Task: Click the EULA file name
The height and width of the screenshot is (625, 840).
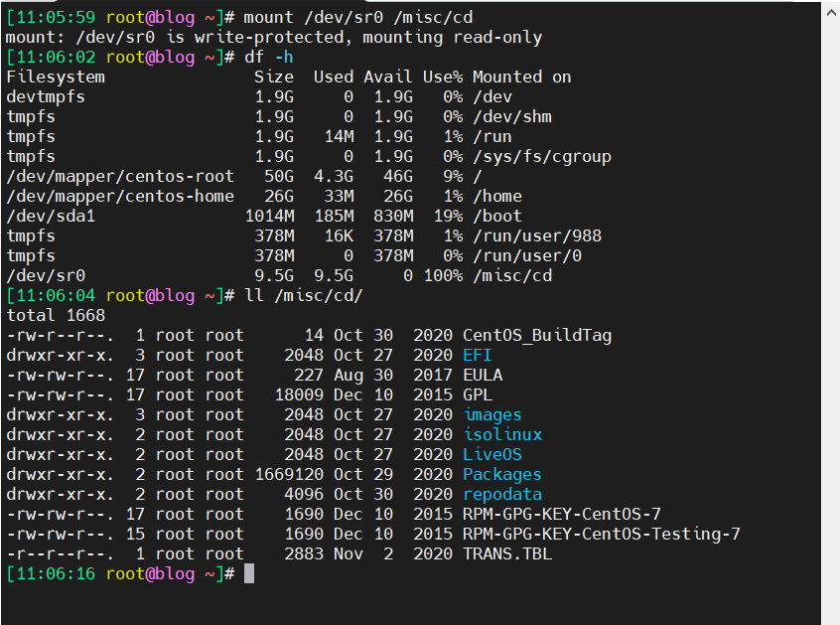Action: pyautogui.click(x=482, y=375)
